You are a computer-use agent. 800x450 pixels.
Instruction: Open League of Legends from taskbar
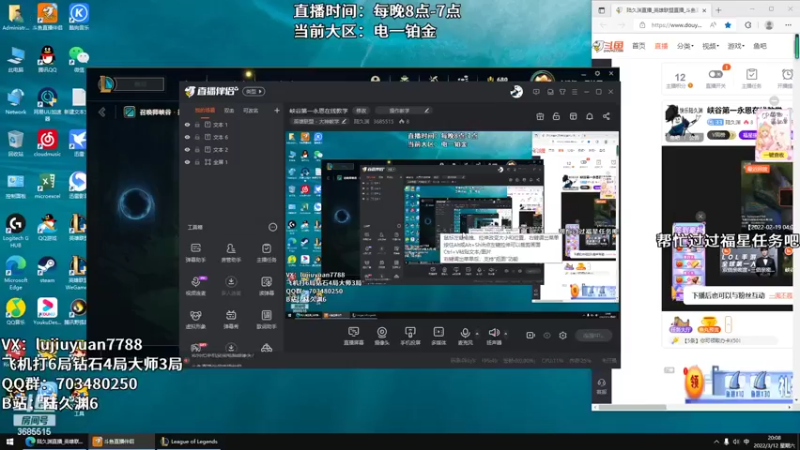coord(189,441)
